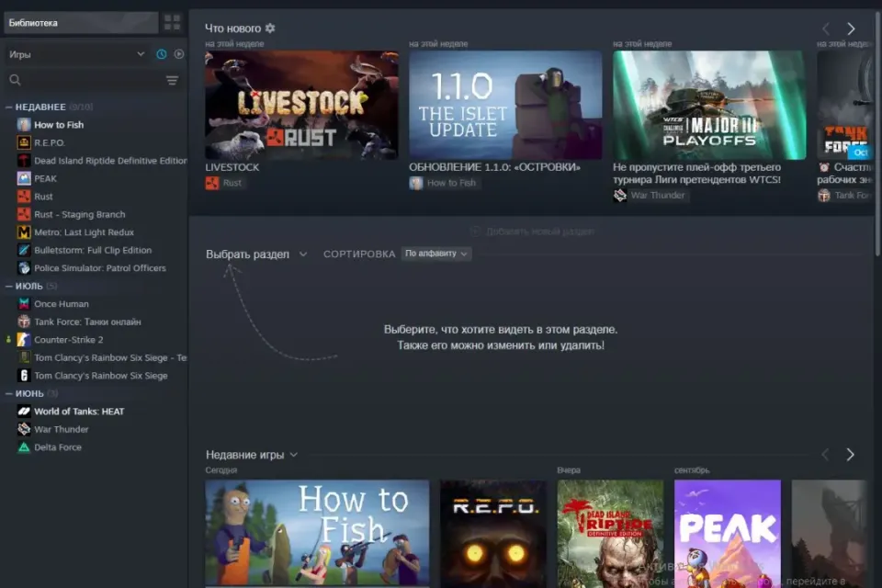Open The Islet Update news thumbnail
882x588 pixels.
(x=505, y=106)
